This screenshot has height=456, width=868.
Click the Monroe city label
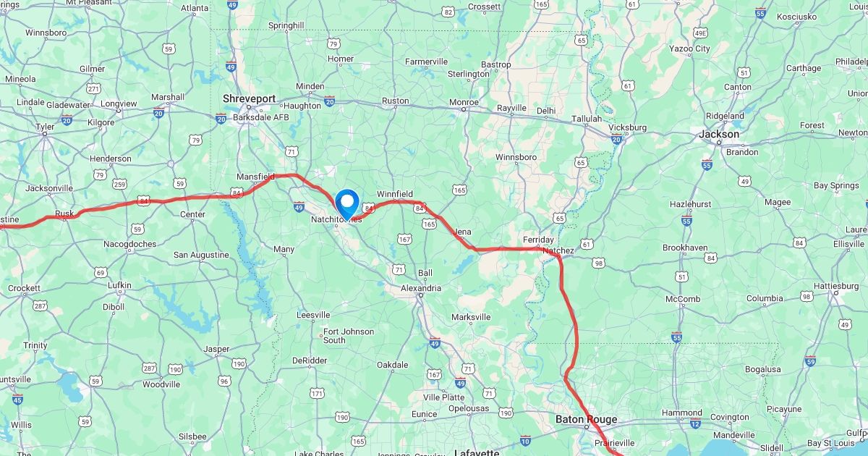(x=464, y=102)
